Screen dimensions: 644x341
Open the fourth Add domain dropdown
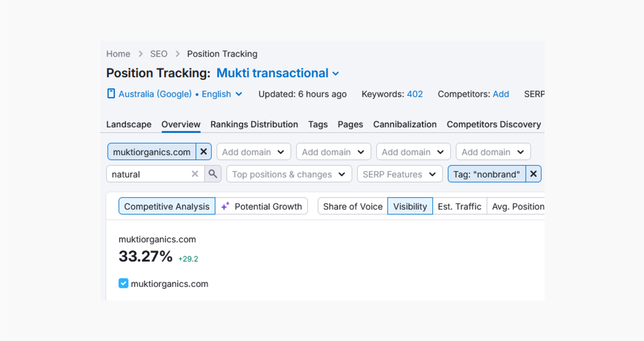coord(493,152)
